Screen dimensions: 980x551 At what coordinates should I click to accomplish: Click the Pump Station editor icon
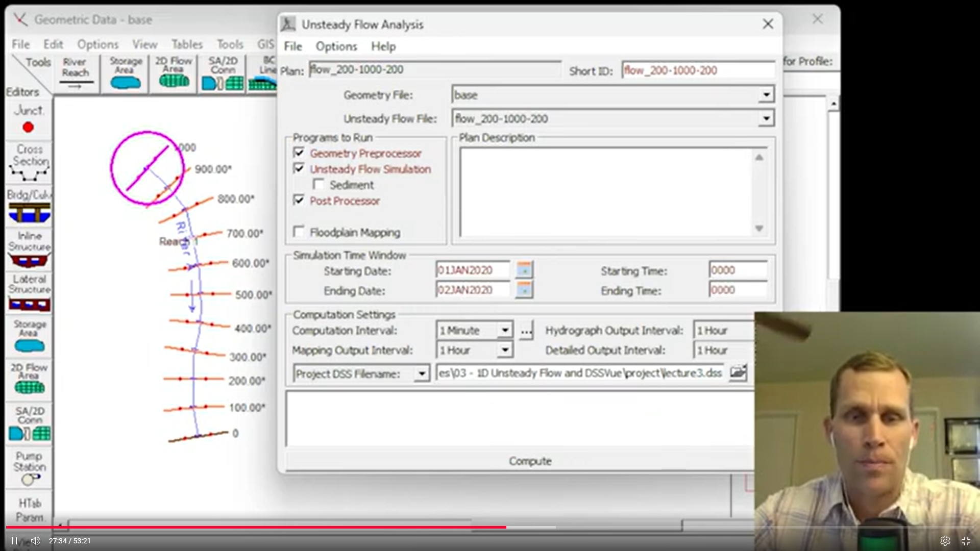coord(29,468)
